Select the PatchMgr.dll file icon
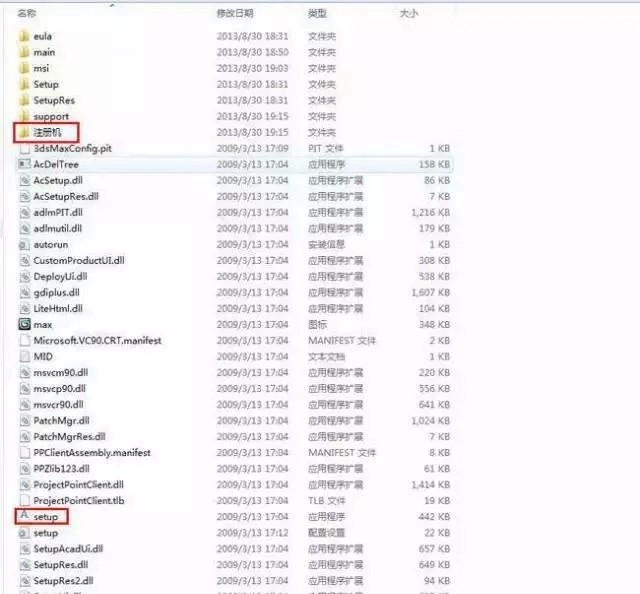This screenshot has height=594, width=640. [24, 420]
